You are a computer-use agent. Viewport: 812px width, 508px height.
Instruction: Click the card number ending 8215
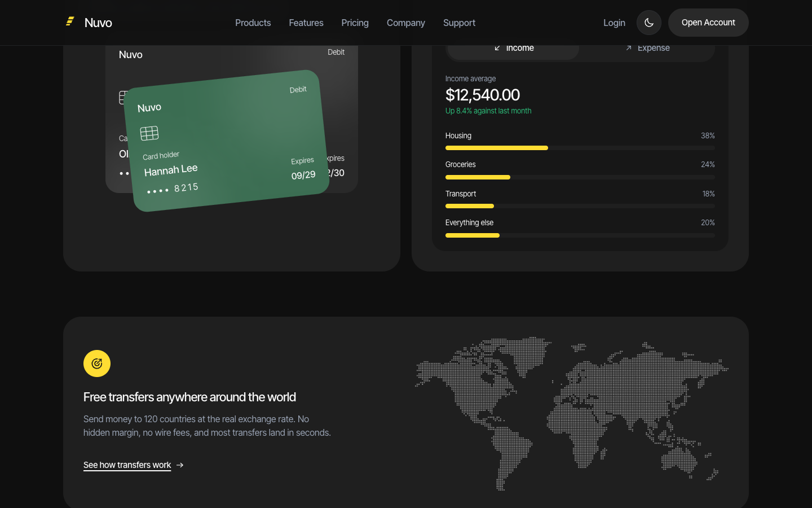pos(173,189)
